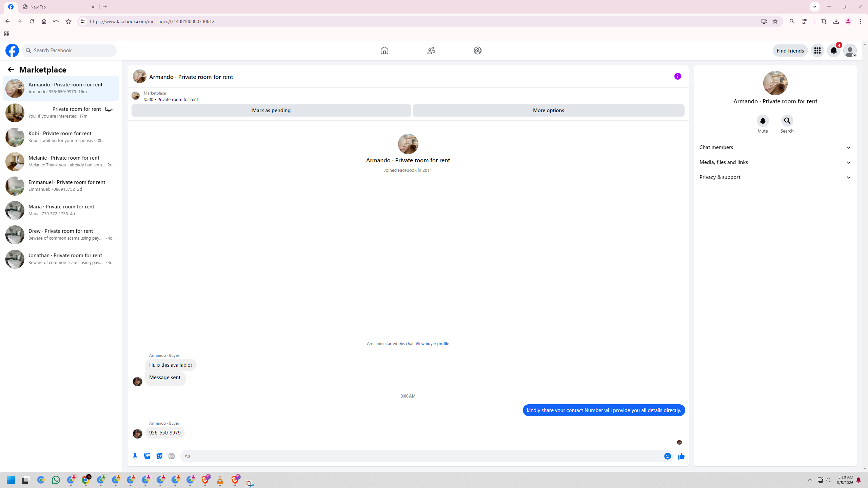Open notifications bell with 4 badge
Image resolution: width=868 pixels, height=488 pixels.
833,50
